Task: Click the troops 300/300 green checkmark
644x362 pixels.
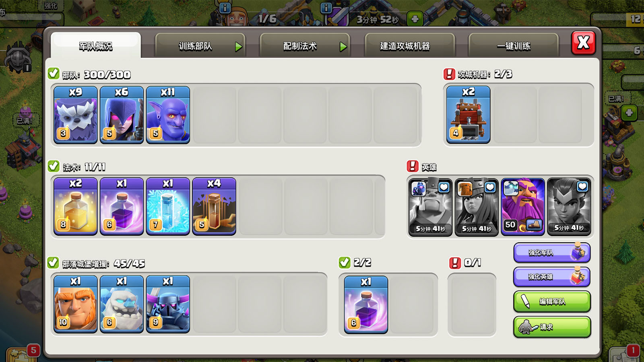Action: click(54, 74)
